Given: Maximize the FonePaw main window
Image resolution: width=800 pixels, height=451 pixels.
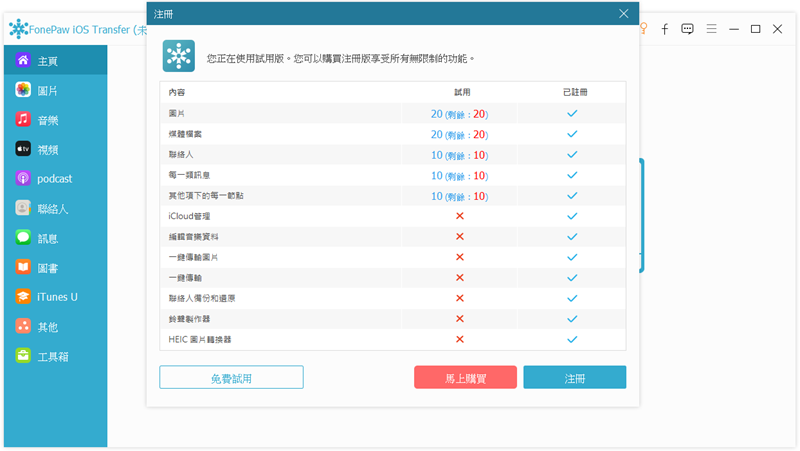Looking at the screenshot, I should pyautogui.click(x=756, y=29).
